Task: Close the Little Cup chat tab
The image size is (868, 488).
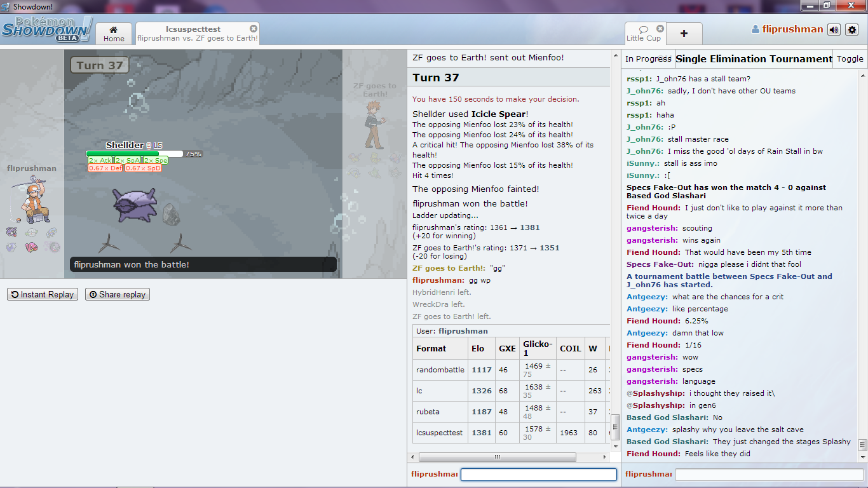Action: [660, 29]
